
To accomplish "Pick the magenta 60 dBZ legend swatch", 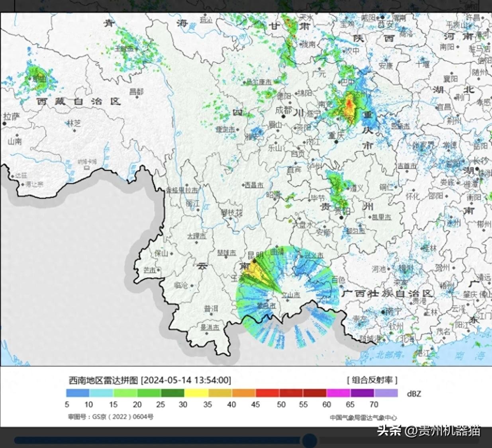I will tap(338, 393).
